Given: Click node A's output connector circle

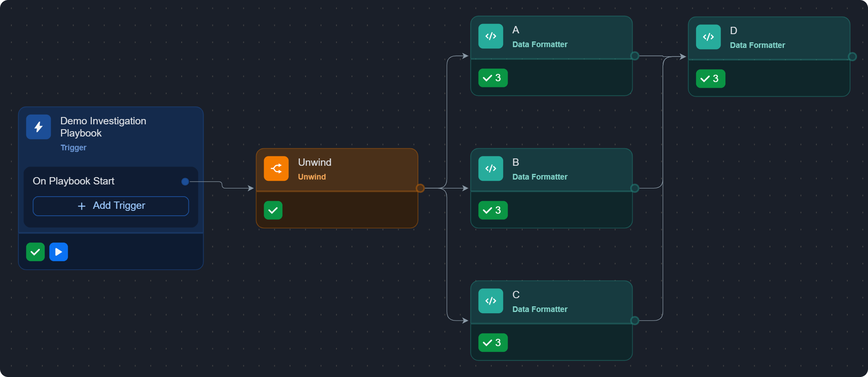Looking at the screenshot, I should tap(634, 56).
